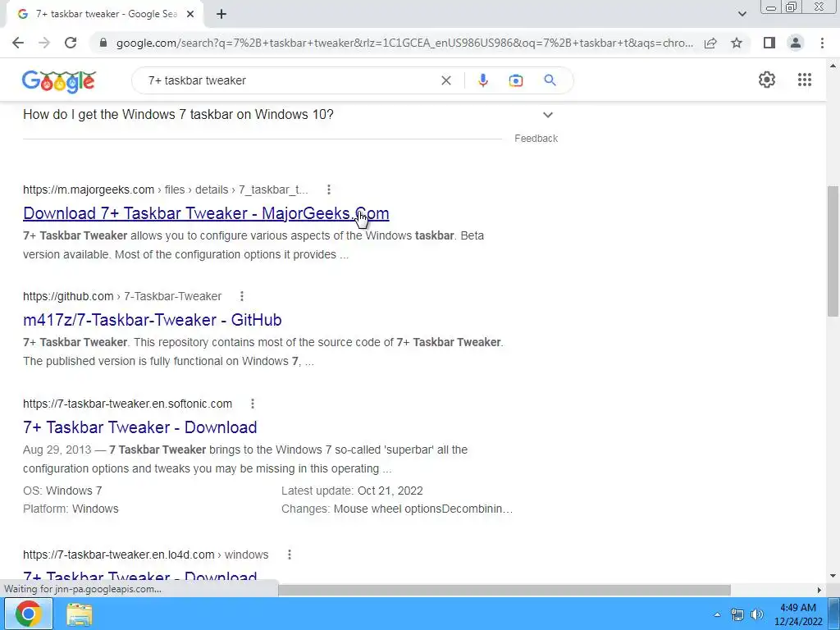Click the Feedback link
The height and width of the screenshot is (630, 840).
click(x=536, y=138)
